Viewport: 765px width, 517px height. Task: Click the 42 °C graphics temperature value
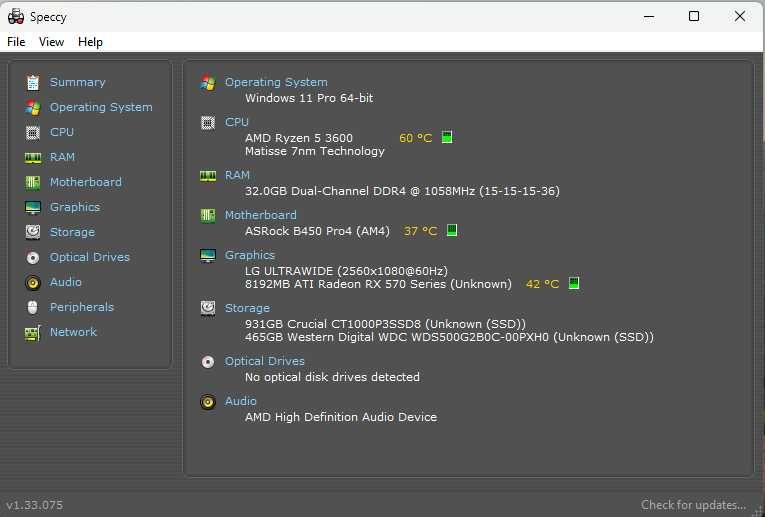pos(543,284)
